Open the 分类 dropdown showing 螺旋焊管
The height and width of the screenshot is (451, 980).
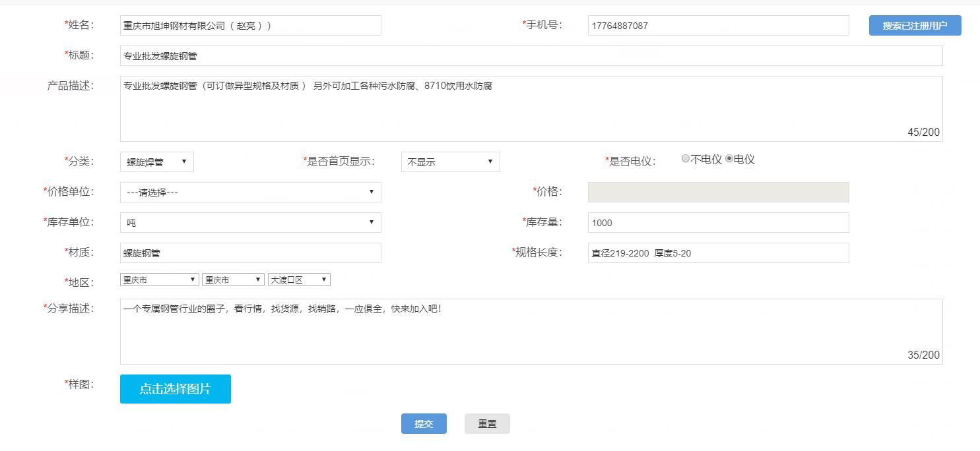point(157,162)
